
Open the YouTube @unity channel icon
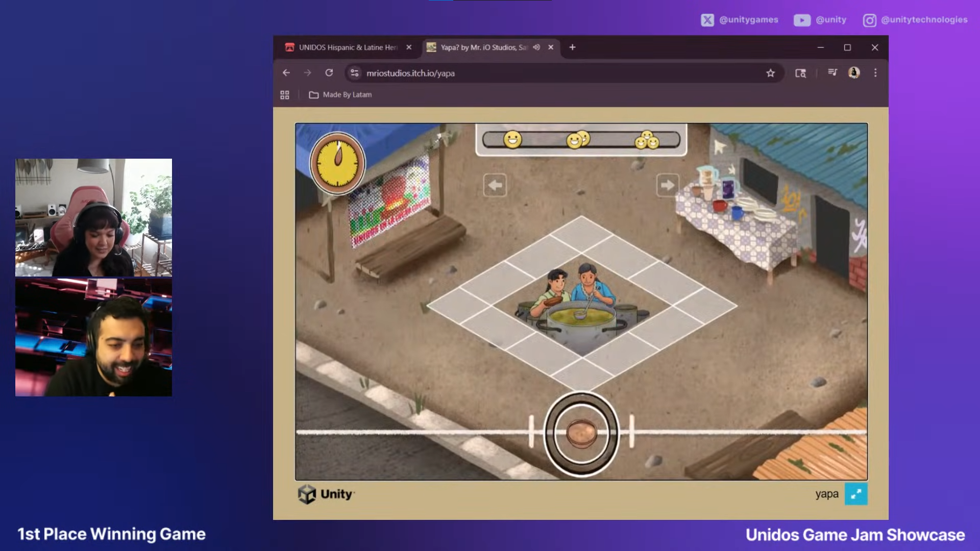click(x=801, y=20)
